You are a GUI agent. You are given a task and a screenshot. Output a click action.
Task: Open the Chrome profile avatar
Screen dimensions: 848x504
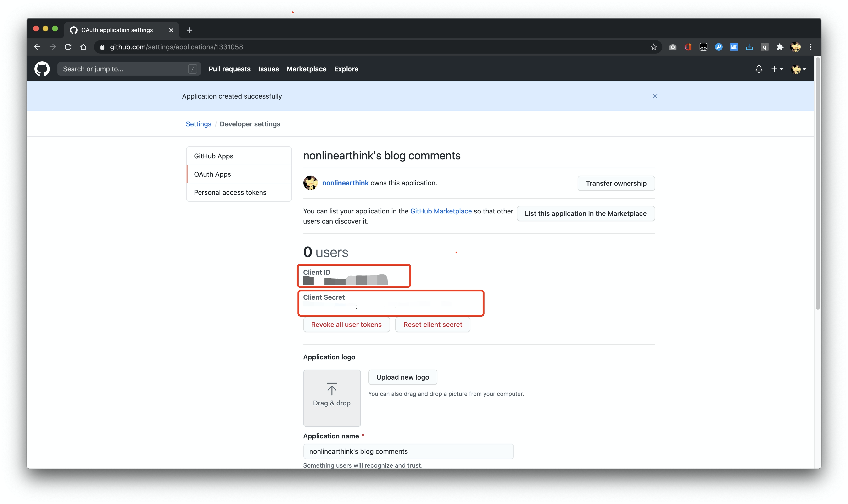pyautogui.click(x=795, y=47)
